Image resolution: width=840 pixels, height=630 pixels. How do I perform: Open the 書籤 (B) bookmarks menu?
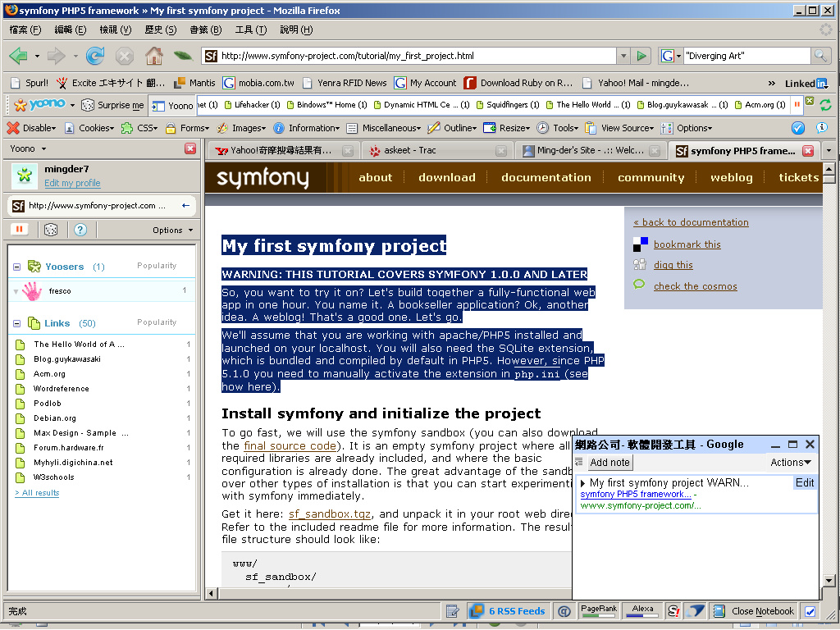206,30
